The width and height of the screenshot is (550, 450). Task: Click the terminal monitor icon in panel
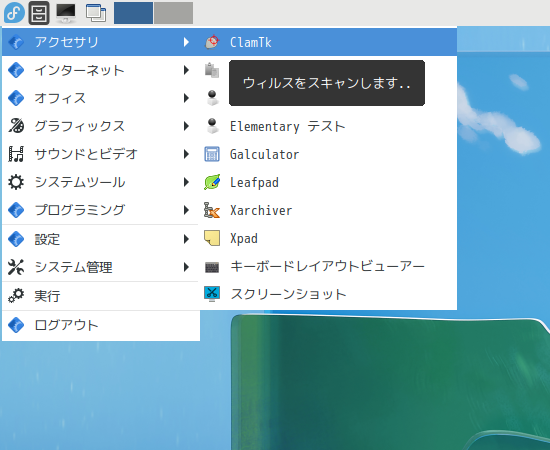[x=66, y=13]
